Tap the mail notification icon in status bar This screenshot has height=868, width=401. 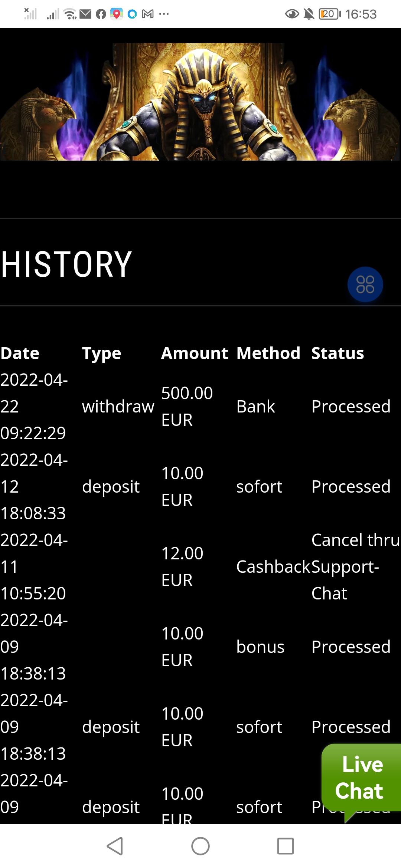coord(85,14)
